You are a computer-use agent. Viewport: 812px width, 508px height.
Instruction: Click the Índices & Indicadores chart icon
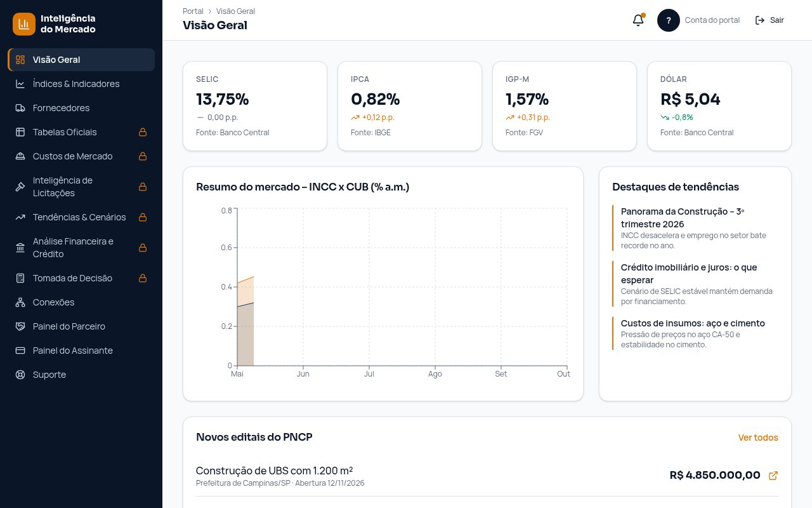[20, 84]
